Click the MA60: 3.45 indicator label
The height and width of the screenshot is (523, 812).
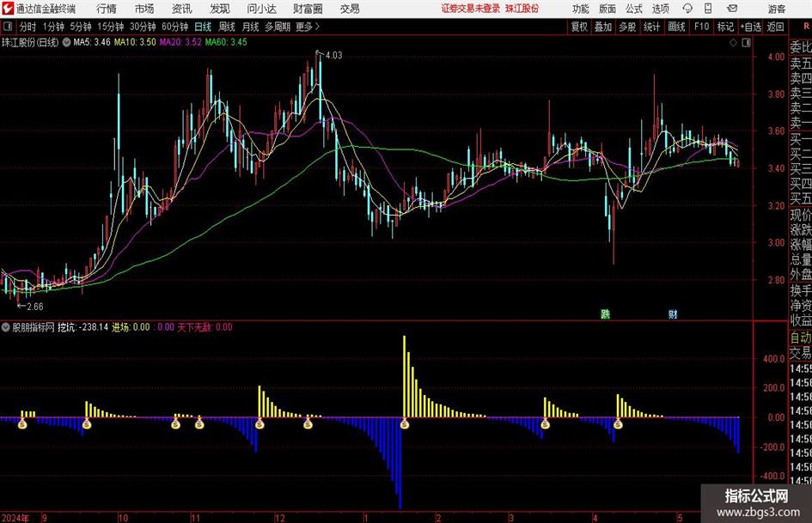[x=226, y=42]
